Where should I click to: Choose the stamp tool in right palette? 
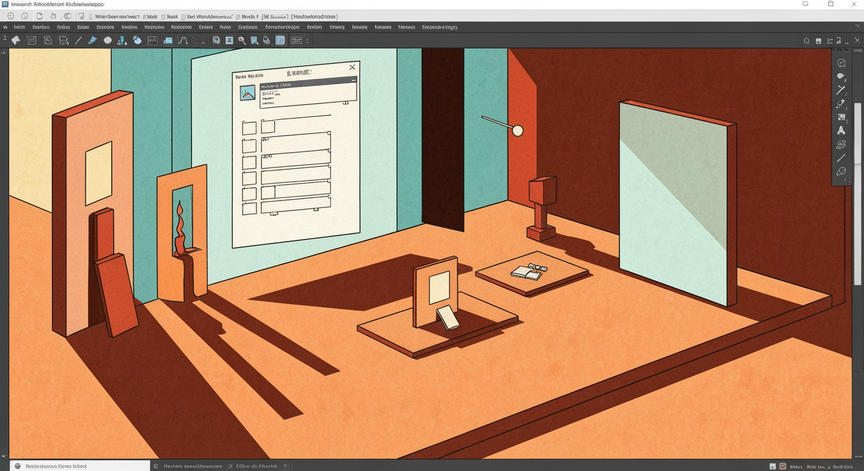[841, 131]
